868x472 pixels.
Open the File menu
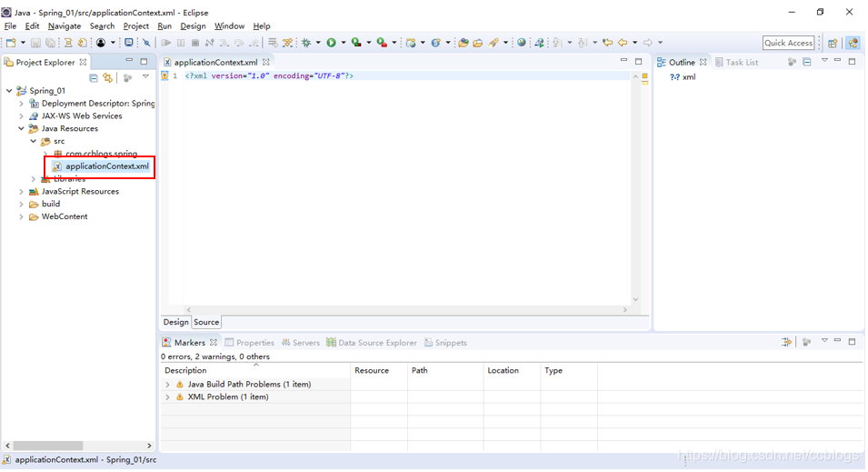coord(10,26)
